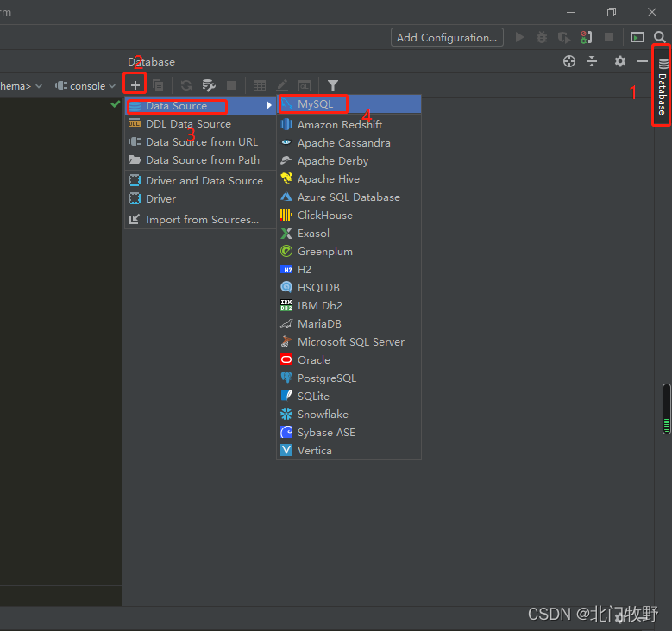This screenshot has width=672, height=631.
Task: Click the Duplicate icon in Database toolbar
Action: [x=158, y=85]
